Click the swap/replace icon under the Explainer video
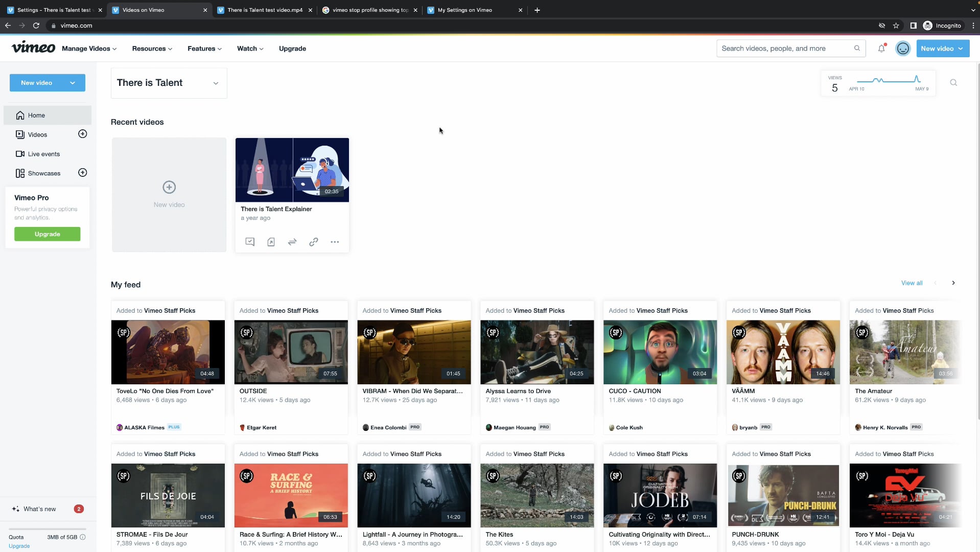 tap(292, 242)
